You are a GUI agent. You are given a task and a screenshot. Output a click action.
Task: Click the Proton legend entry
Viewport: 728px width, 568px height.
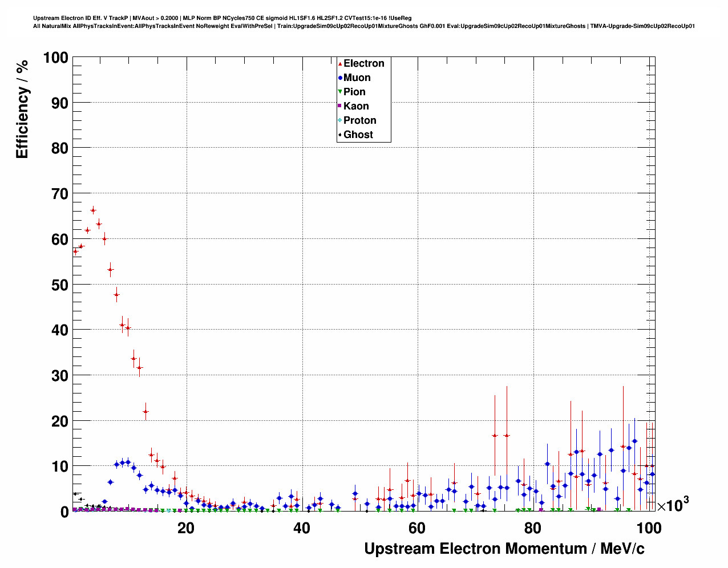point(359,120)
